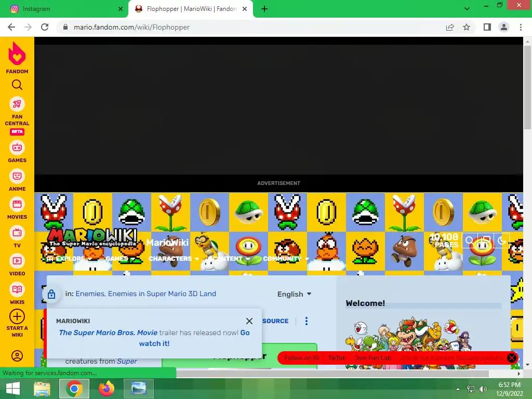Close the Flophopper tab
Viewport: 532px width, 399px height.
point(245,9)
